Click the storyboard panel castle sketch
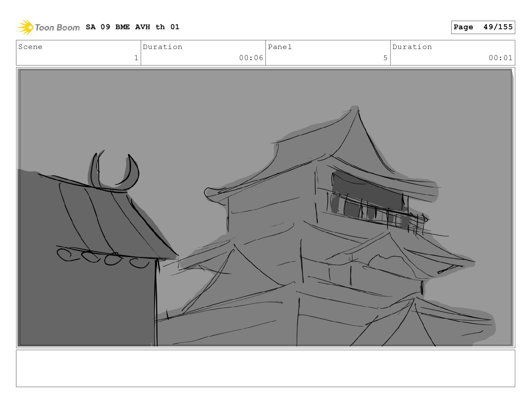 click(265, 208)
